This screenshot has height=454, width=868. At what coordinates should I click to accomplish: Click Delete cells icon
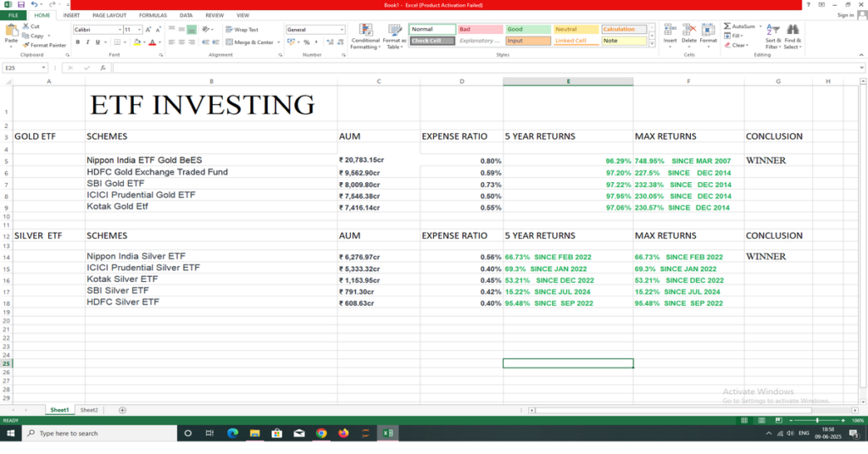689,30
